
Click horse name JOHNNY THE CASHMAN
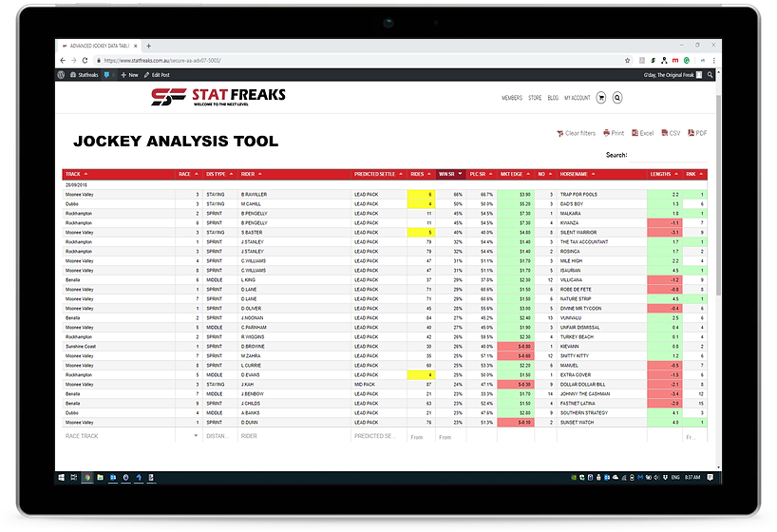coord(585,393)
